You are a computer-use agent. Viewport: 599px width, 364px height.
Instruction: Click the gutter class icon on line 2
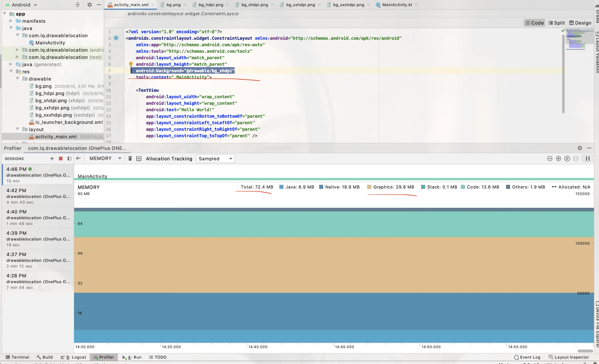tap(116, 38)
